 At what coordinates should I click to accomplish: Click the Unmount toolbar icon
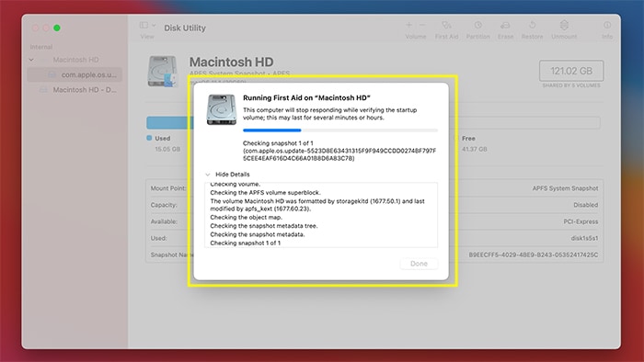[564, 25]
